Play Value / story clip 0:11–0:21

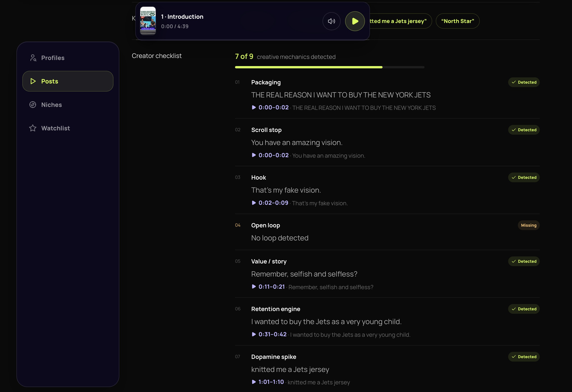[268, 287]
